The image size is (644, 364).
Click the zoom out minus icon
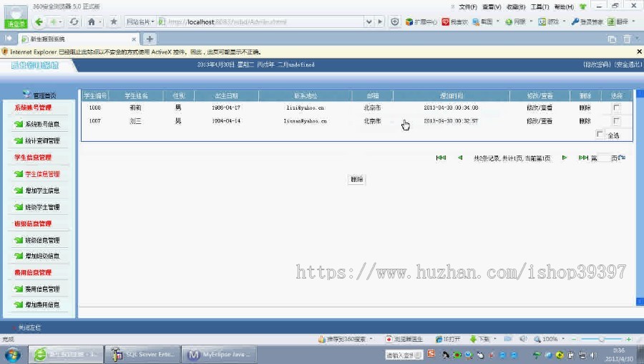(574, 339)
